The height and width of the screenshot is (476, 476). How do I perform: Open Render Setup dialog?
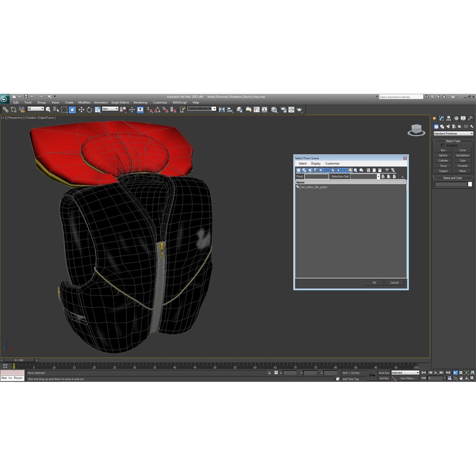click(x=283, y=110)
